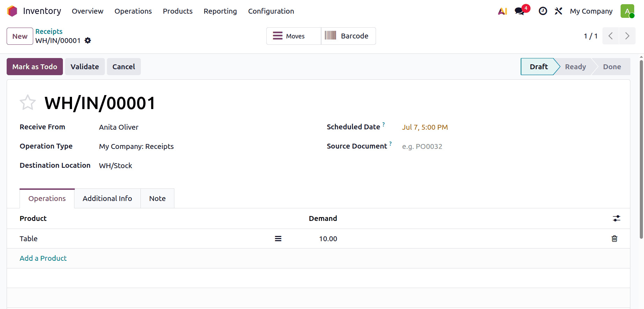Switch to the Additional Info tab

click(107, 199)
